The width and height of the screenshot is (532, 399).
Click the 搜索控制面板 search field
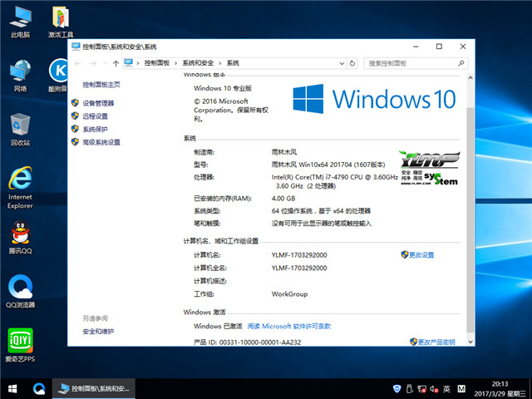(416, 63)
